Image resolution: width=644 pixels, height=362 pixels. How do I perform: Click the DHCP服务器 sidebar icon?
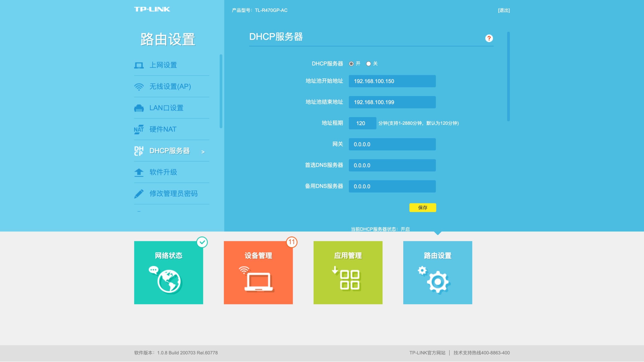pos(139,151)
